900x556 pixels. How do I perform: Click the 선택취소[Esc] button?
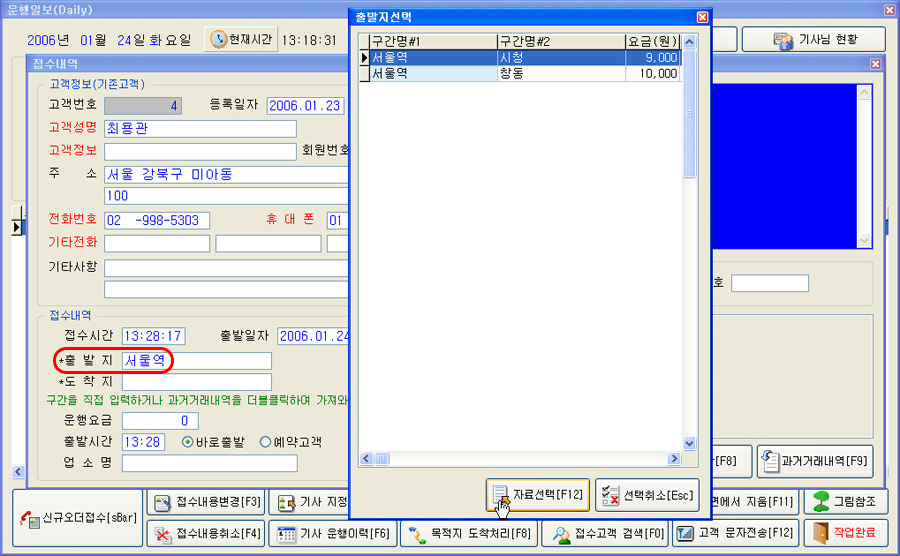(x=647, y=495)
